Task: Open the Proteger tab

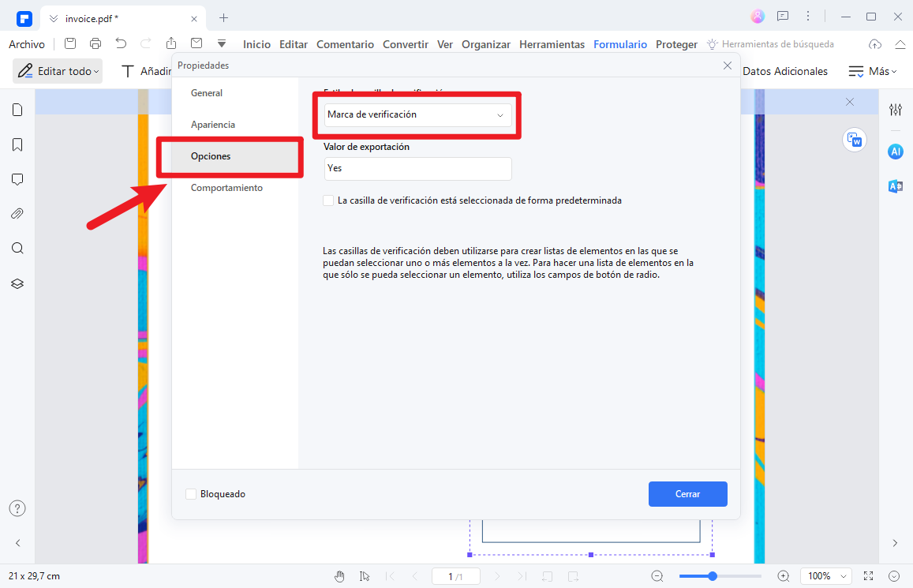Action: [676, 44]
